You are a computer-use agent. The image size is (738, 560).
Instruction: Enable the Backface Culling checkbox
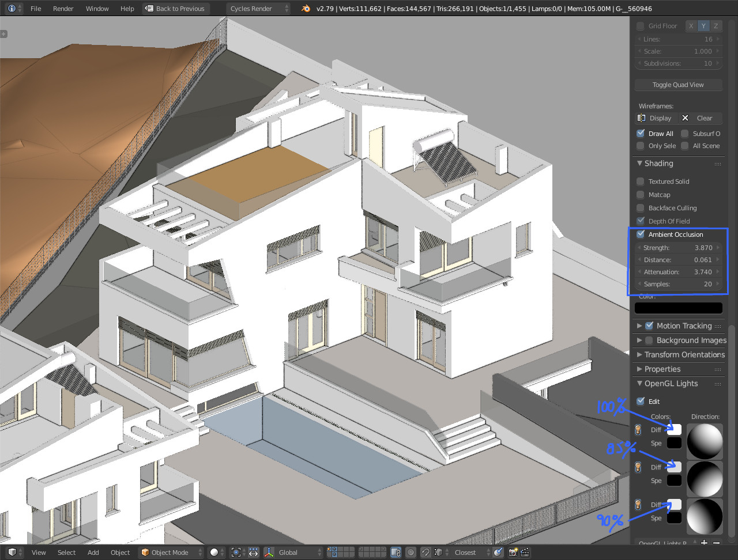coord(641,208)
